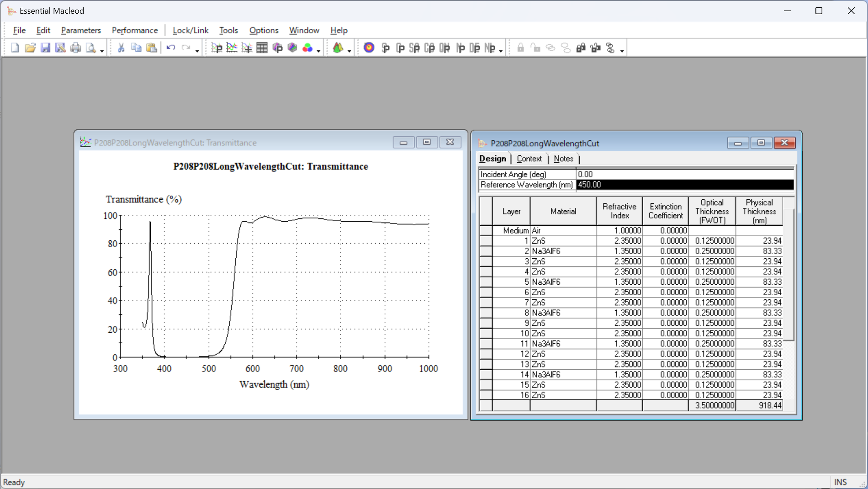Open the Window menu
Image resolution: width=868 pixels, height=489 pixels.
tap(304, 30)
